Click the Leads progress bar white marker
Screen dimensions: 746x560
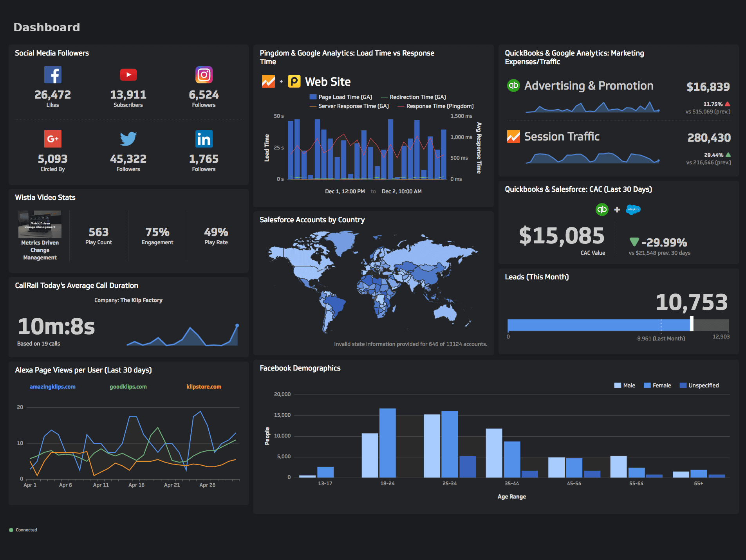pyautogui.click(x=692, y=324)
